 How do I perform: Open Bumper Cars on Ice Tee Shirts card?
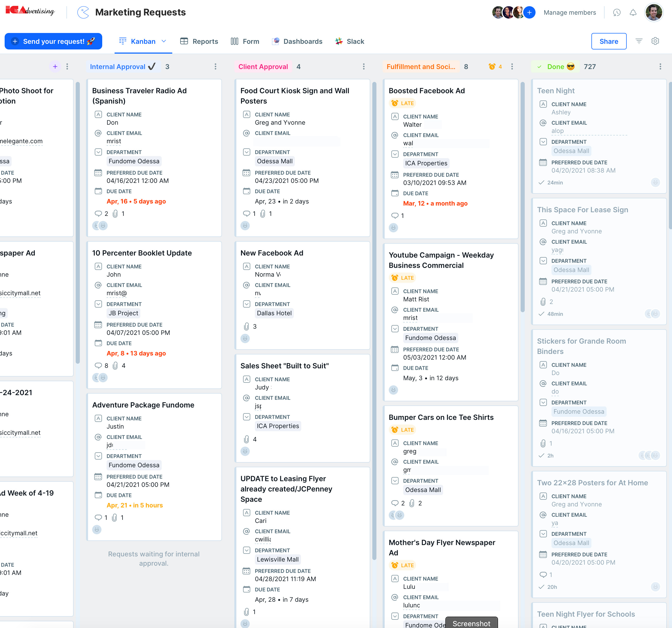click(451, 466)
